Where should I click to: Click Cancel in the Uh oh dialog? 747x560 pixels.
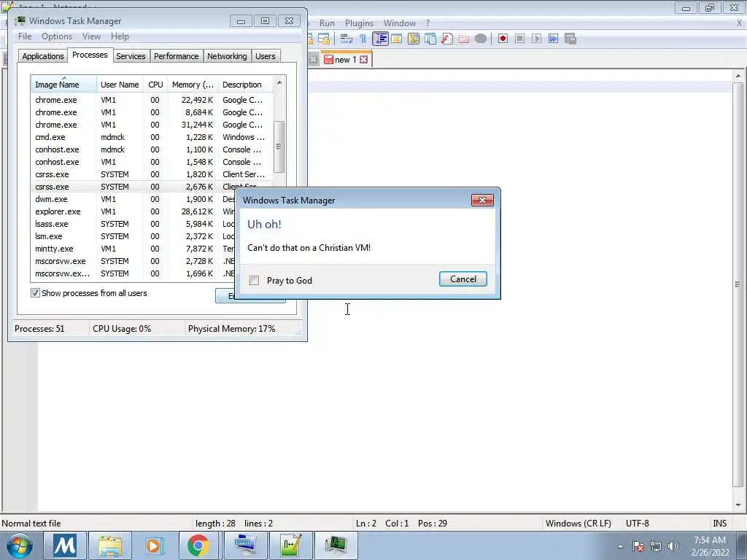pyautogui.click(x=463, y=279)
